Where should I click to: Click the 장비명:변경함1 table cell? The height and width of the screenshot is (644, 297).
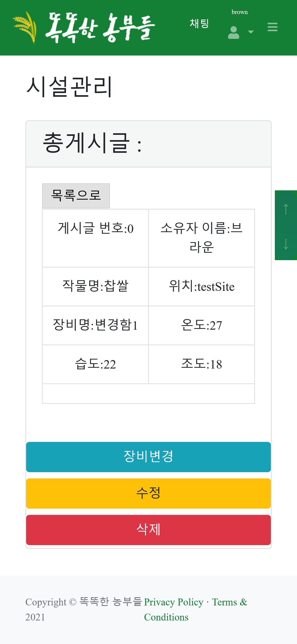point(95,325)
